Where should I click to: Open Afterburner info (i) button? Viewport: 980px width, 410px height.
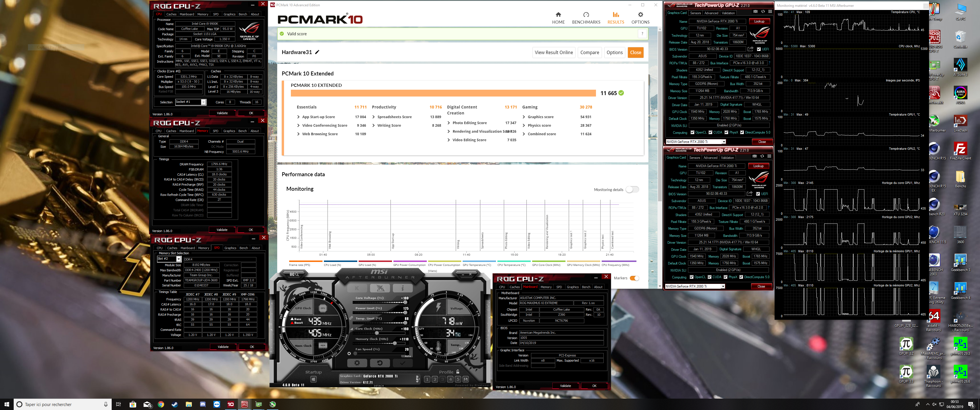403,288
